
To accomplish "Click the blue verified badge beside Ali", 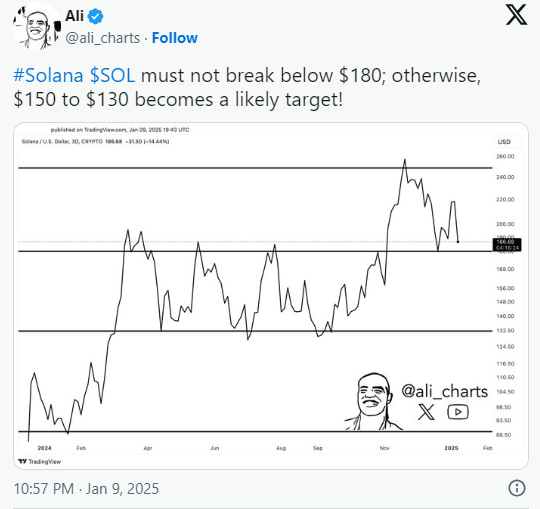I will pyautogui.click(x=95, y=16).
